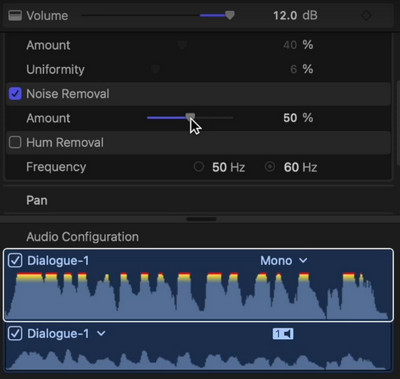400x379 pixels.
Task: Click the dimmed Amount 40 % slider handle
Action: (x=182, y=45)
